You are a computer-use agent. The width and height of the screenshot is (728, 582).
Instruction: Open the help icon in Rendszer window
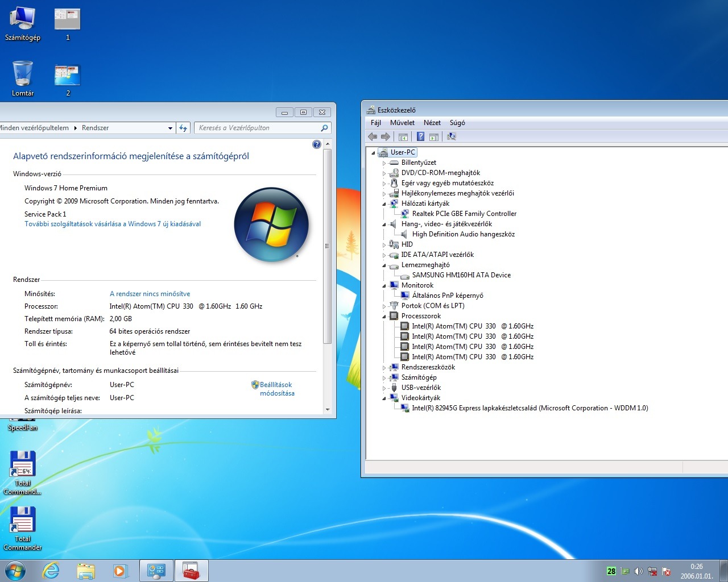[x=317, y=144]
